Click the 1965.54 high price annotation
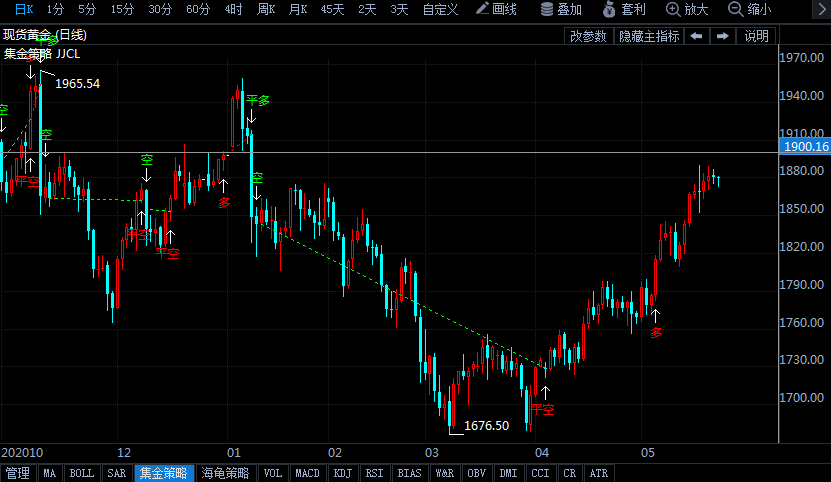 click(x=77, y=84)
